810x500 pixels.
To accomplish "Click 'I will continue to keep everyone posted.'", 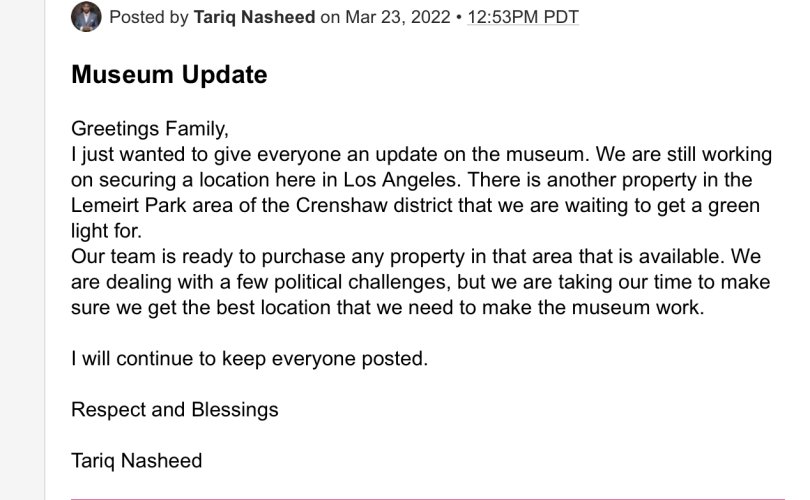I will [250, 358].
